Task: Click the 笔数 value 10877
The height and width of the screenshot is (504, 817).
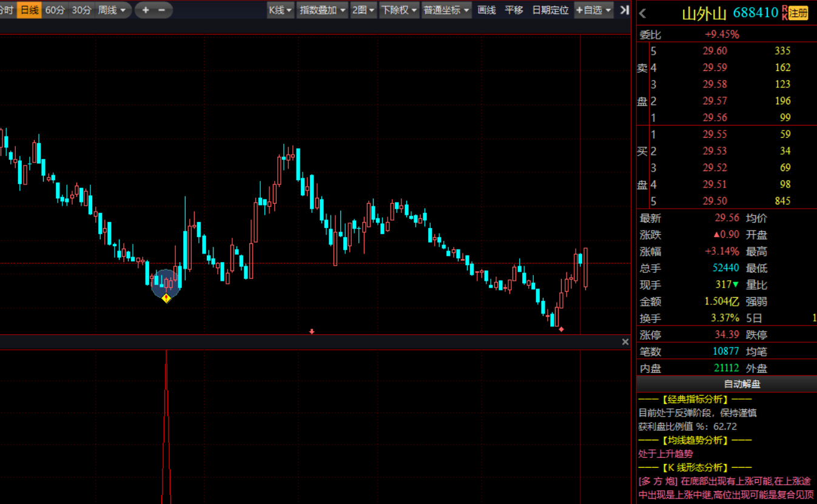Action: pyautogui.click(x=726, y=351)
